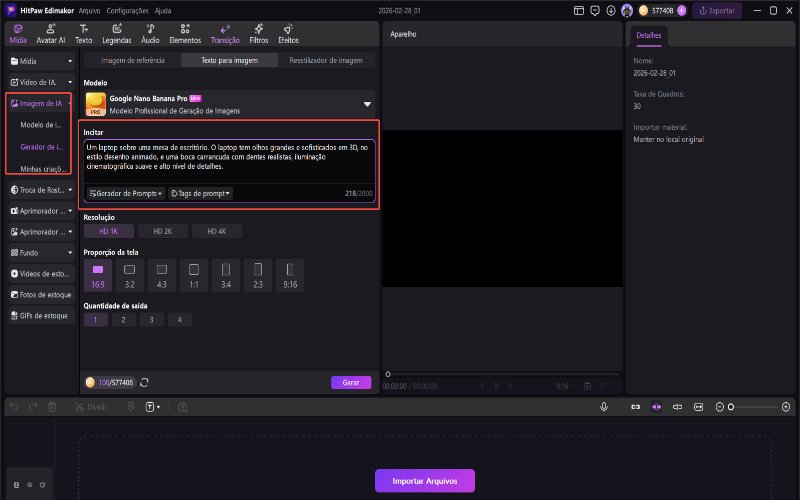This screenshot has height=500, width=800.
Task: Open the Filtros panel icon
Action: (258, 33)
